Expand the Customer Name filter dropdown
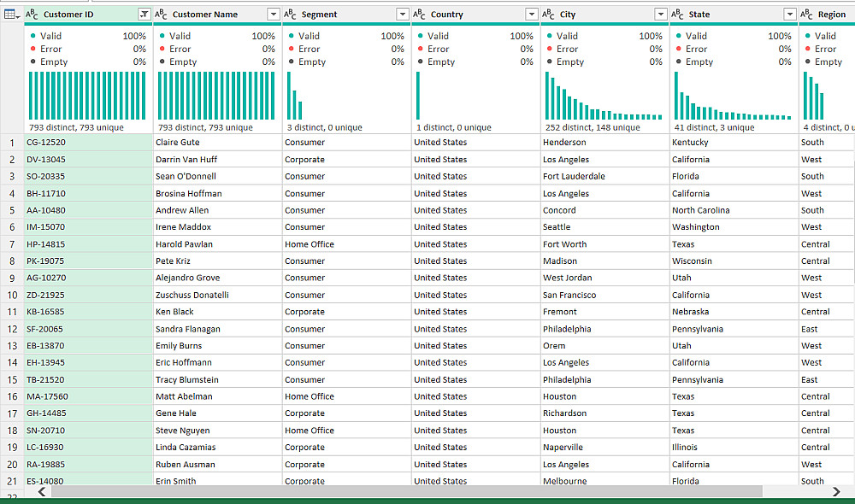Screen dimensions: 855x504 click(x=273, y=15)
